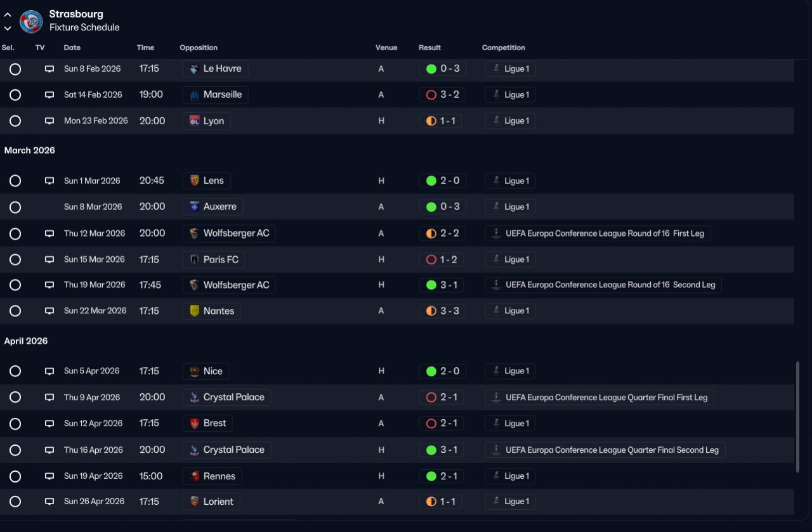Click the Marseille club badge icon

coord(195,95)
